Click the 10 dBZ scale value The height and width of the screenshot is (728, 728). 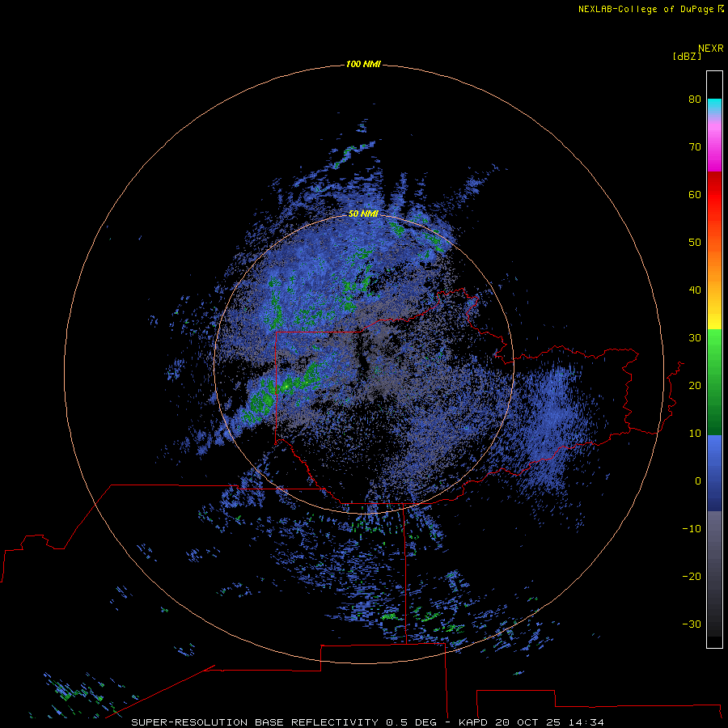pyautogui.click(x=695, y=434)
